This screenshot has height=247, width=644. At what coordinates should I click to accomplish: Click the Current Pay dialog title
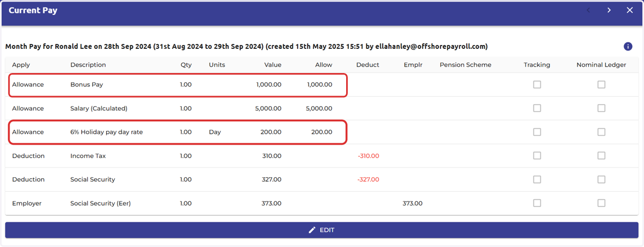33,10
